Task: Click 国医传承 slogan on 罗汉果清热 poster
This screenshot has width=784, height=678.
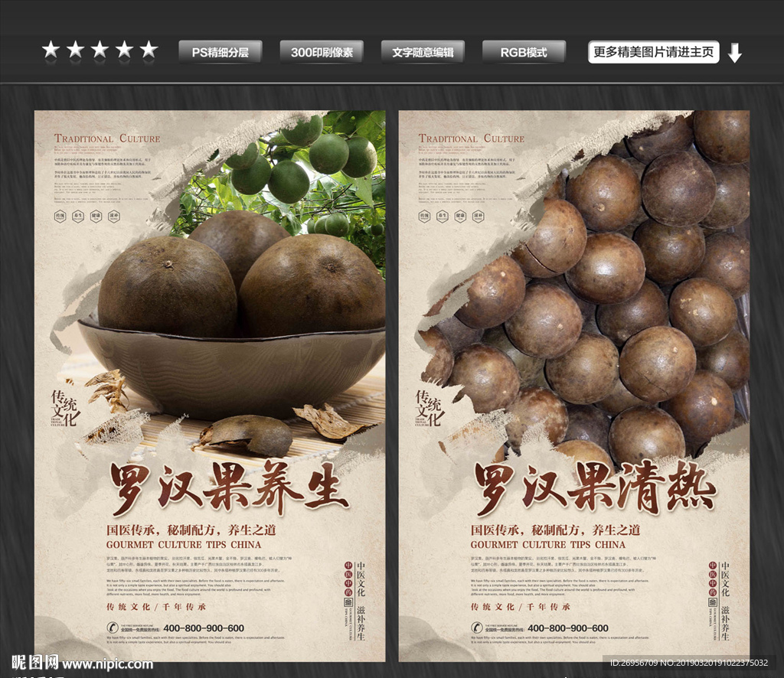Action: (x=556, y=530)
